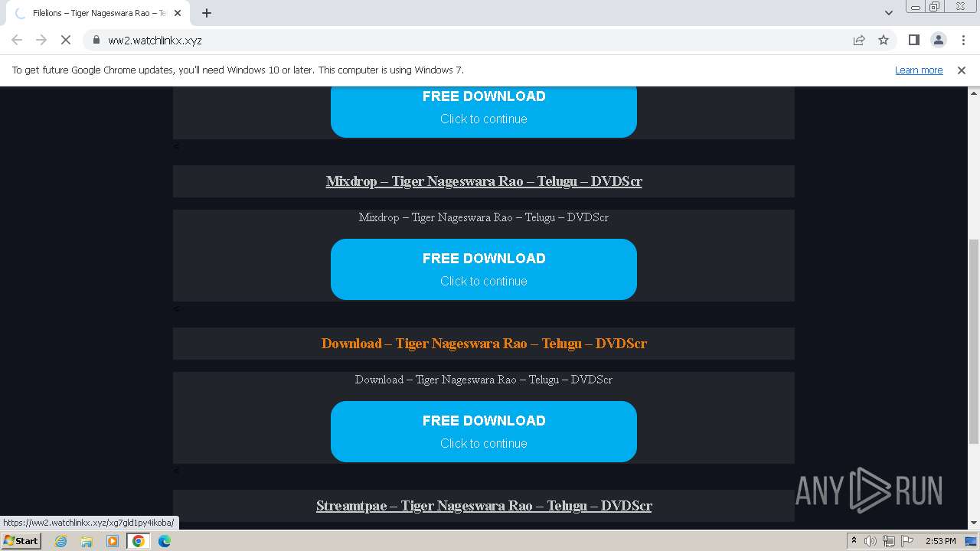980x551 pixels.
Task: Click FREE DOWNLOAD button under Download section
Action: [484, 432]
